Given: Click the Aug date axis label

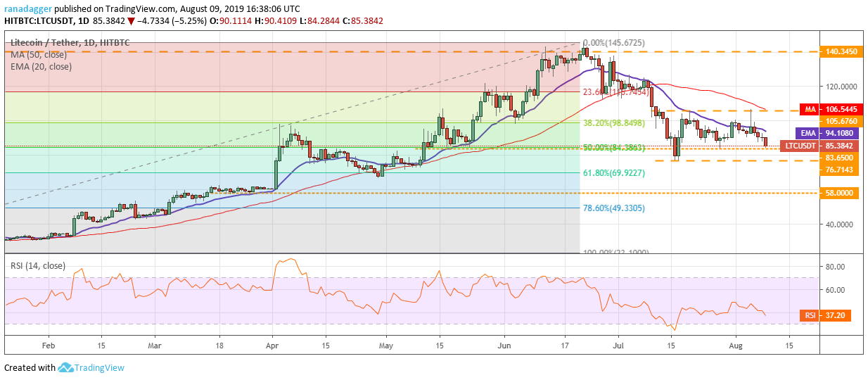Looking at the screenshot, I should [x=735, y=346].
